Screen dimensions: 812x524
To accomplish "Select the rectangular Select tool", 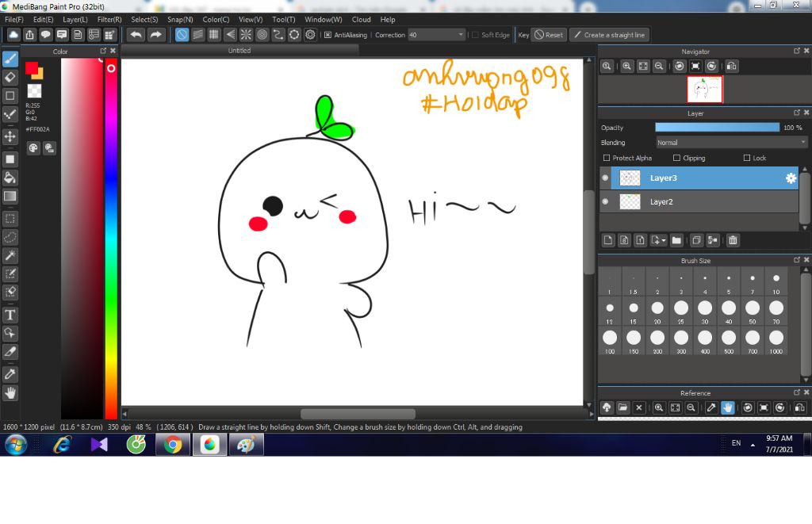I will [10, 219].
